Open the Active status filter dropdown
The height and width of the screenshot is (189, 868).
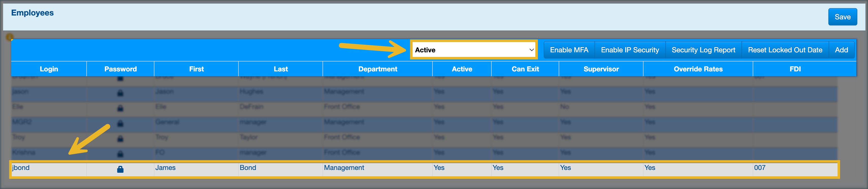pos(473,50)
